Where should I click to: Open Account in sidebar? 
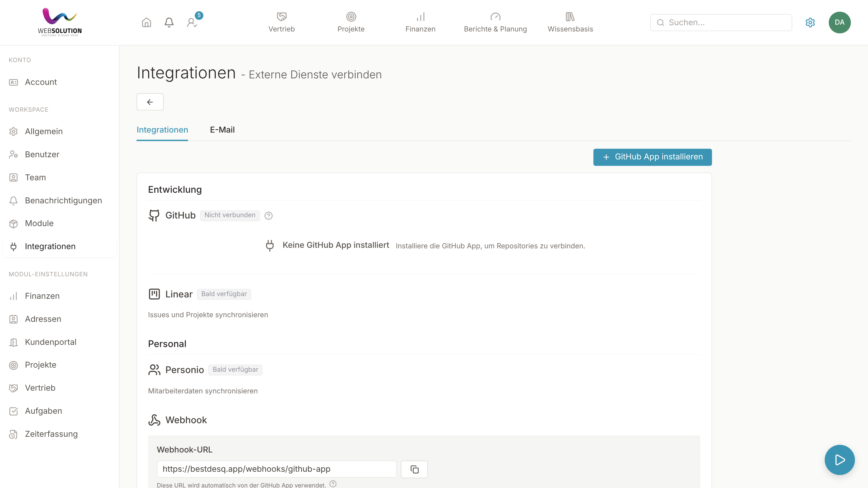(x=59, y=82)
